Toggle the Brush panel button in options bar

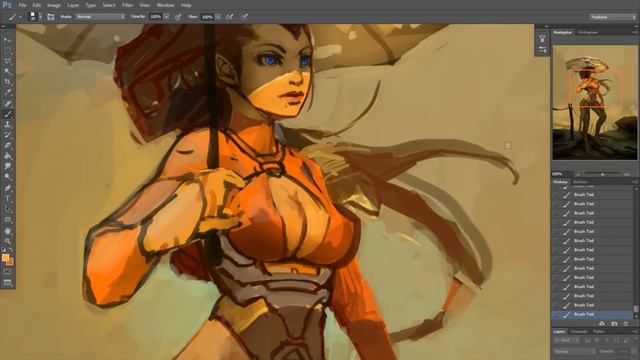point(51,17)
